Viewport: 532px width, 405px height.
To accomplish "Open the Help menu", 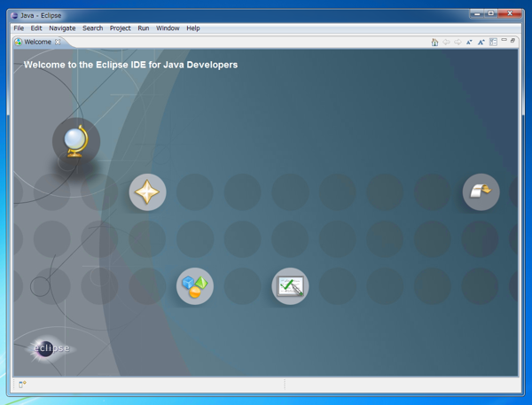I will pyautogui.click(x=193, y=28).
